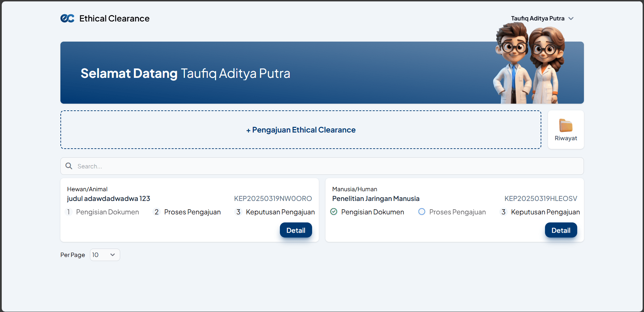Start a new Pengajuan Ethical Clearance

click(301, 130)
